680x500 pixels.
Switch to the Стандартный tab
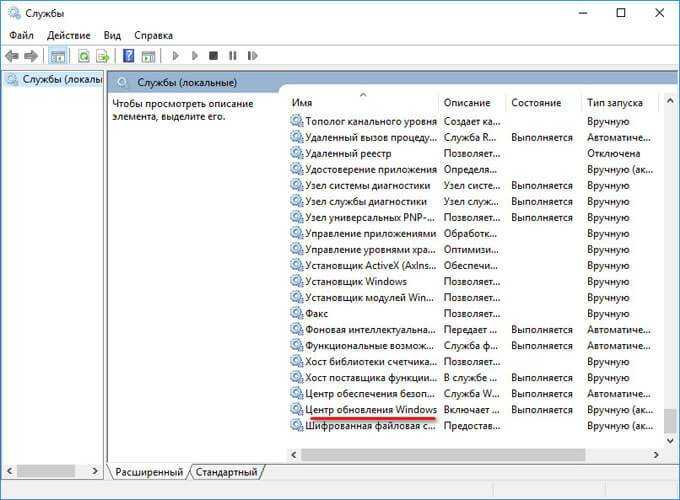tap(226, 472)
